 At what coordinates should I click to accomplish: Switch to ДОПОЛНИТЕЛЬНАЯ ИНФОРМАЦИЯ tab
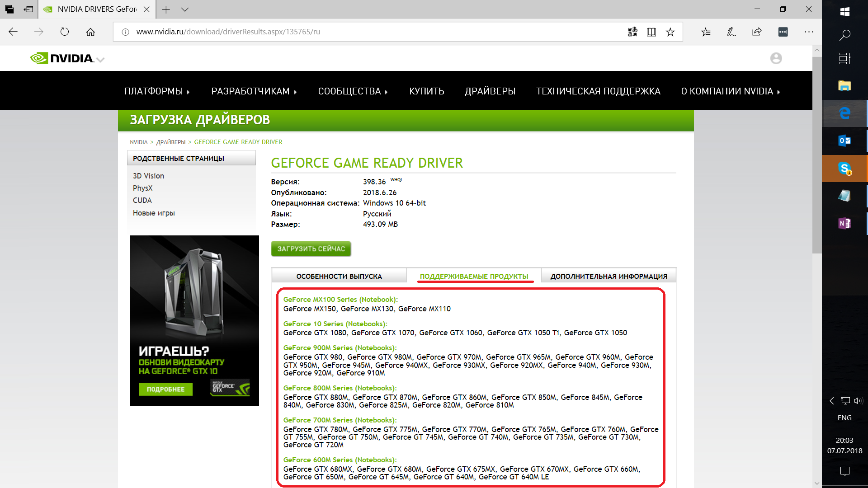[x=609, y=276]
